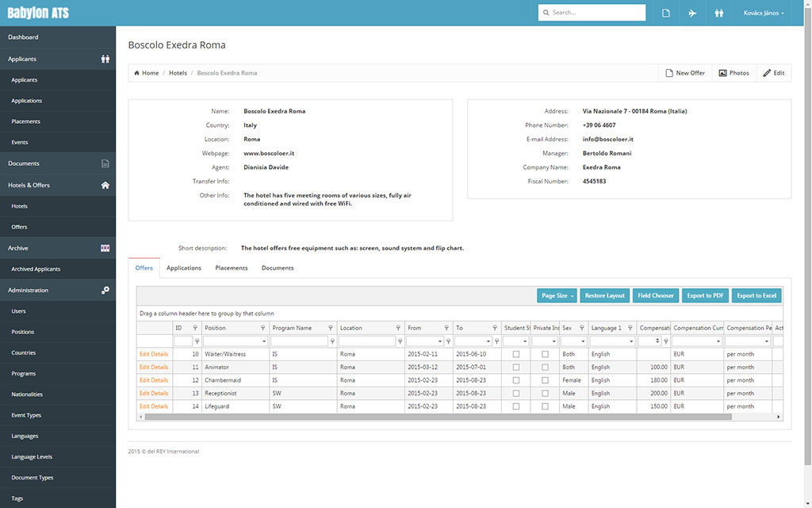Open the Compensation Currency filter dropdown
This screenshot has width=812, height=508.
click(x=718, y=341)
